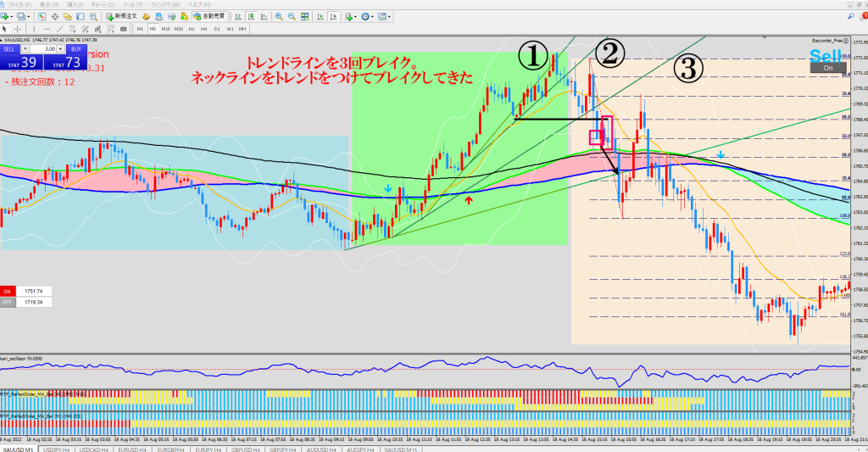
Task: Switch timeframe to M30
Action: (178, 29)
